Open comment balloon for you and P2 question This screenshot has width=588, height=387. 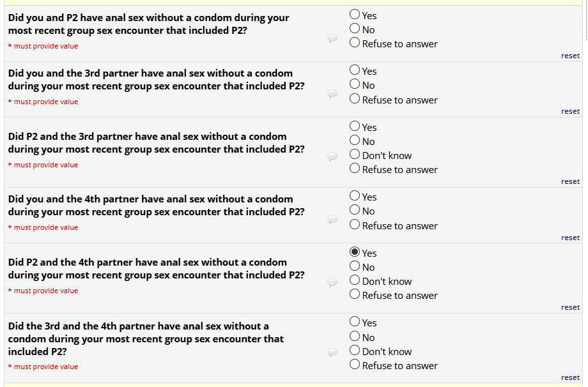pos(332,38)
